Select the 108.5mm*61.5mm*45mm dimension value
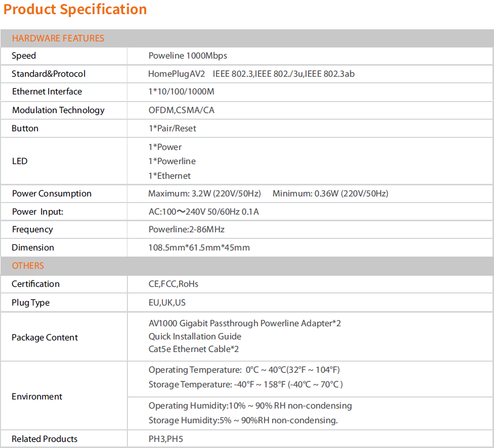The width and height of the screenshot is (494, 448). (199, 248)
